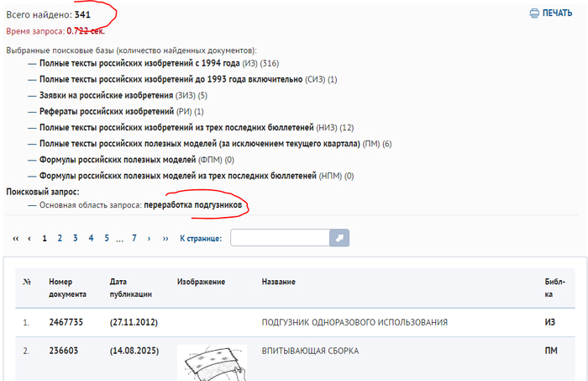
Task: Select database Заявки на российские изобретения
Action: click(104, 96)
